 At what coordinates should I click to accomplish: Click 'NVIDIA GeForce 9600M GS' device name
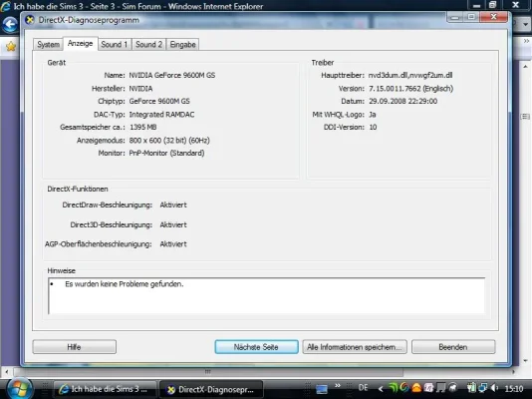pyautogui.click(x=172, y=75)
